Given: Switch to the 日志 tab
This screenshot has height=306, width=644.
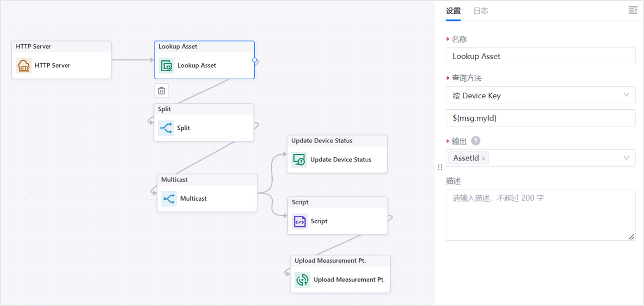Looking at the screenshot, I should [480, 11].
